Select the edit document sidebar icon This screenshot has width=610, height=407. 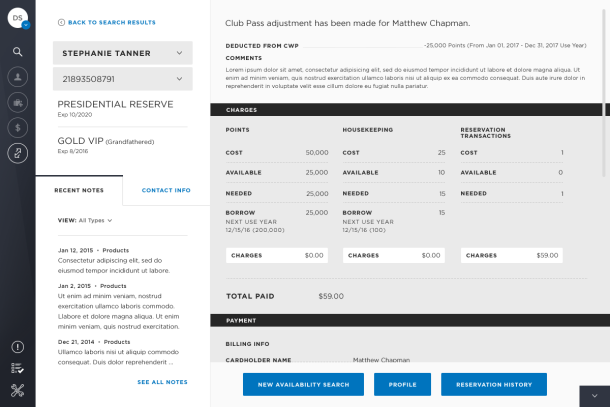click(x=18, y=153)
